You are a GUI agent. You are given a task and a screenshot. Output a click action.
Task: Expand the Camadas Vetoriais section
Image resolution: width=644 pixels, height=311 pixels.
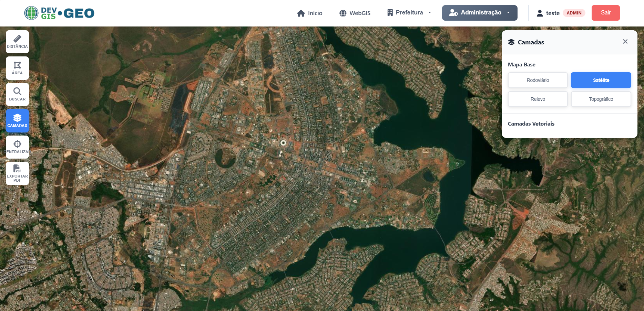531,124
